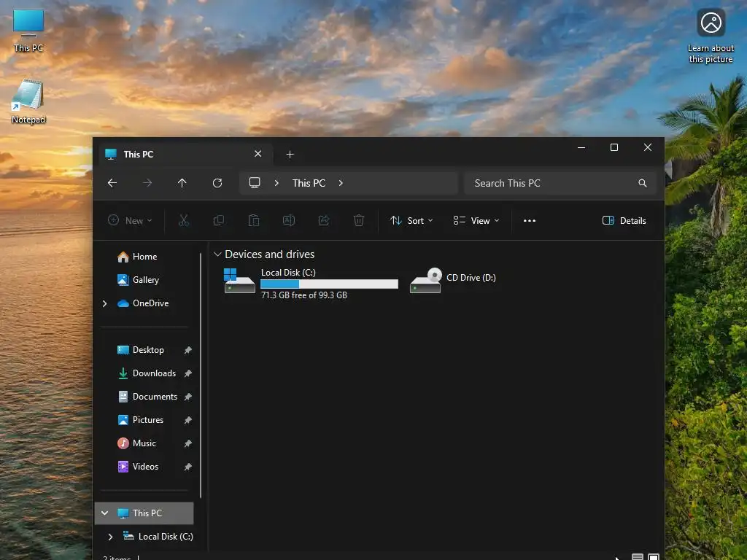Screen dimensions: 747x560
Task: Click the Cut scissors icon
Action: point(183,220)
